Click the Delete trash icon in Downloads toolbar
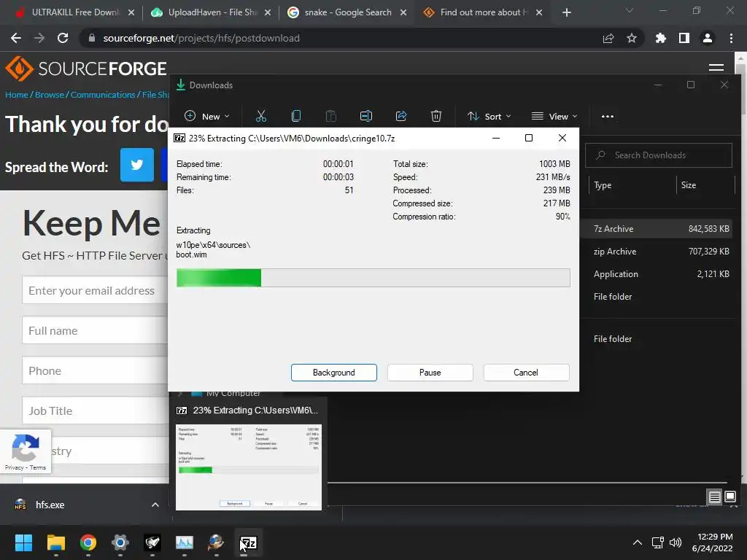This screenshot has width=747, height=560. [436, 116]
